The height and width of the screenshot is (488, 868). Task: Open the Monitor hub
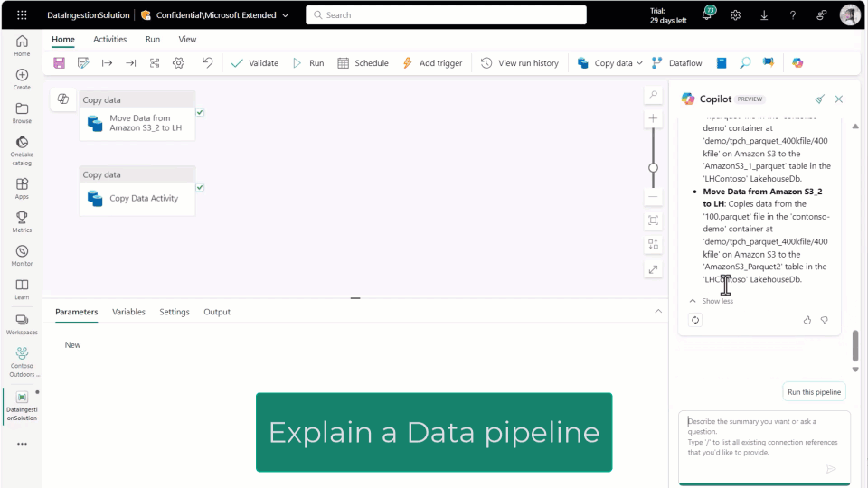(x=22, y=256)
